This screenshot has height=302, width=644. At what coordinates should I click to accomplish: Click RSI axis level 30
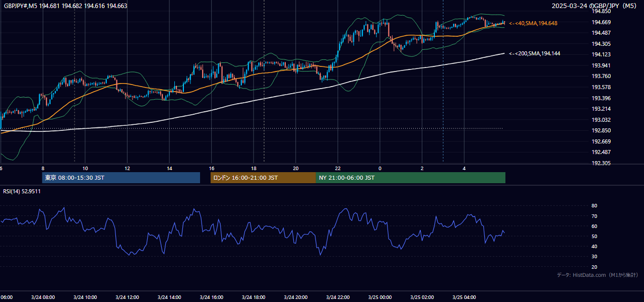(595, 257)
